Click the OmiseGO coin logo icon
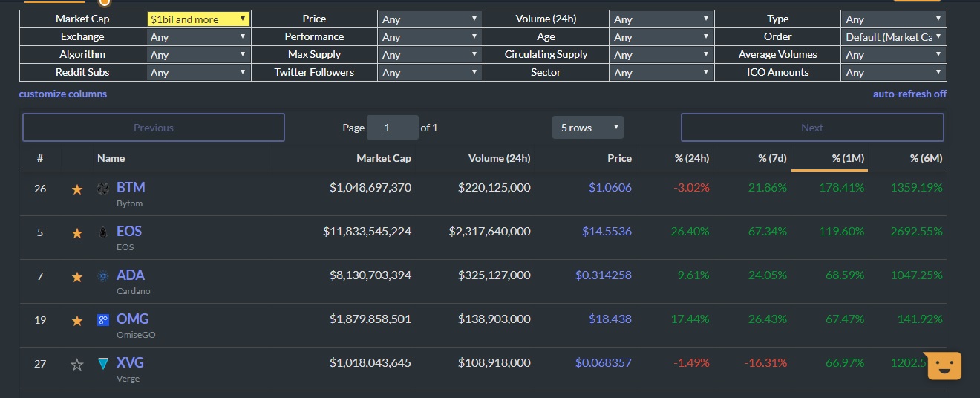This screenshot has width=980, height=398. (x=103, y=321)
